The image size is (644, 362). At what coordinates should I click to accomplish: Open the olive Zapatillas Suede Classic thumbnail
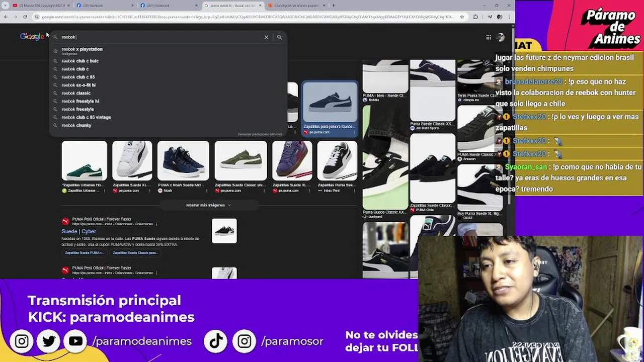(x=240, y=160)
